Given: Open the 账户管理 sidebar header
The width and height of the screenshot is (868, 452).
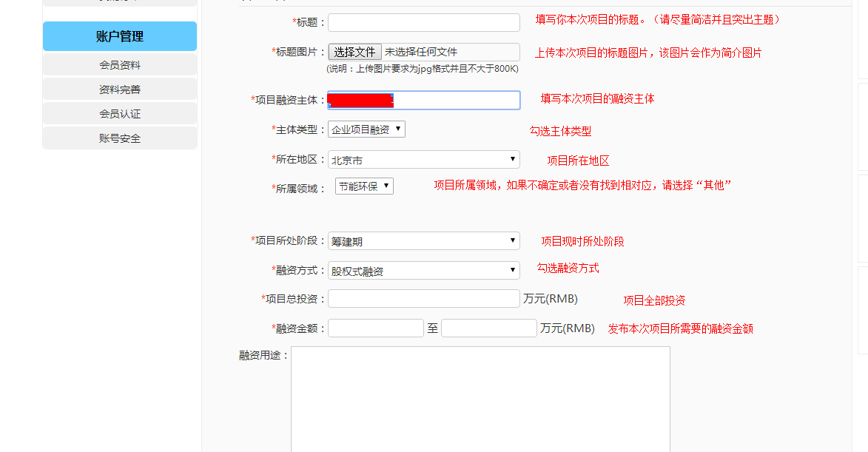Looking at the screenshot, I should coord(120,36).
